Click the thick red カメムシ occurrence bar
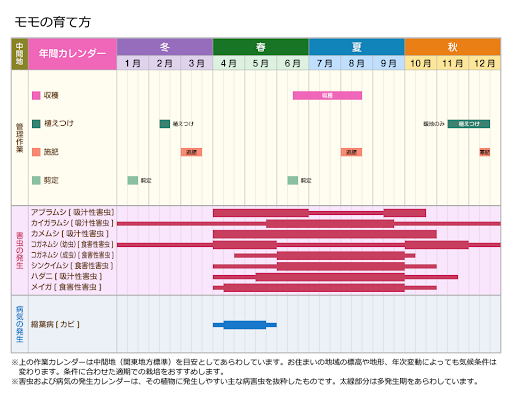Image resolution: width=512 pixels, height=395 pixels. point(325,234)
